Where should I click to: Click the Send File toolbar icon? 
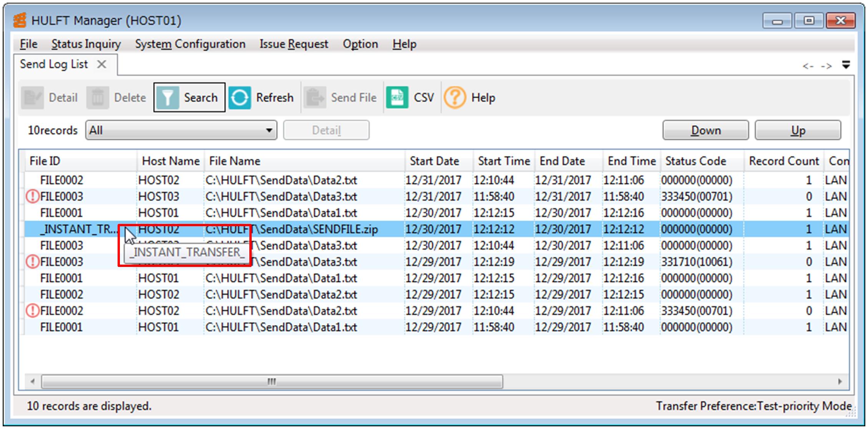coord(315,98)
